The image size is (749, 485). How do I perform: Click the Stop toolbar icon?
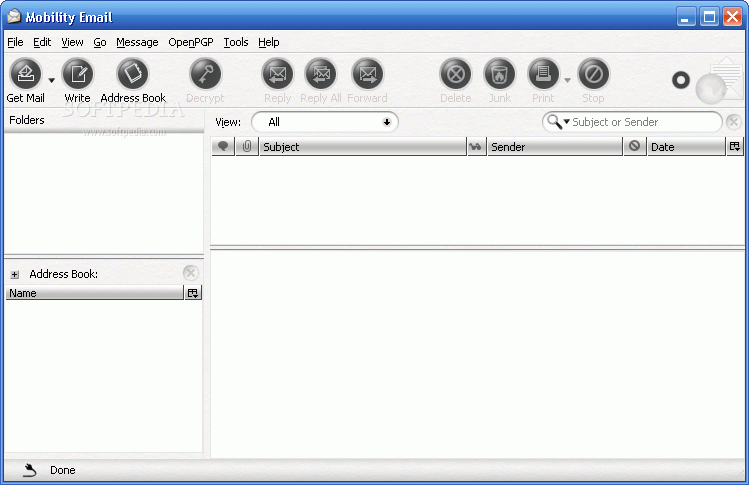pos(593,74)
